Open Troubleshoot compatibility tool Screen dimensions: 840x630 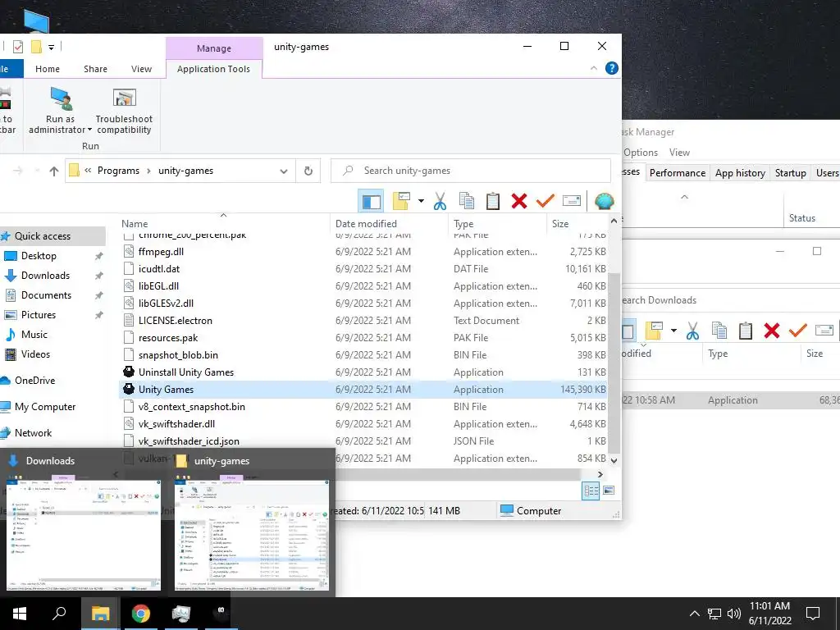(x=125, y=111)
